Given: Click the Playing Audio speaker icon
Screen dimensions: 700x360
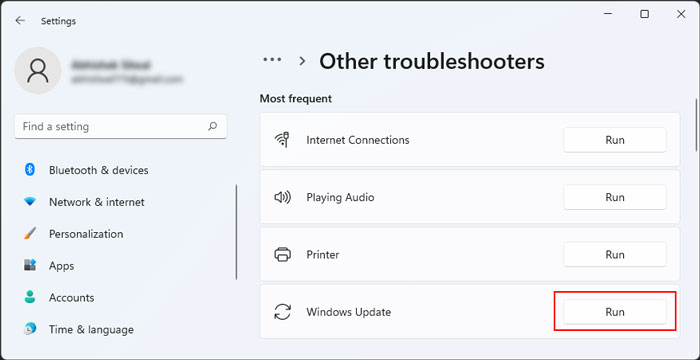Looking at the screenshot, I should click(x=282, y=197).
